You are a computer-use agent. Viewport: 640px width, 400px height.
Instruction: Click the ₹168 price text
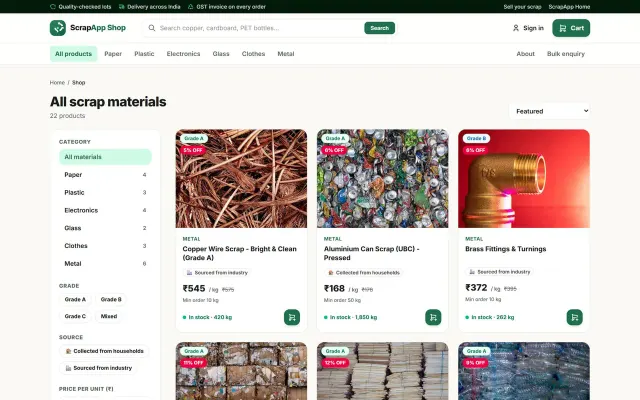(x=334, y=289)
